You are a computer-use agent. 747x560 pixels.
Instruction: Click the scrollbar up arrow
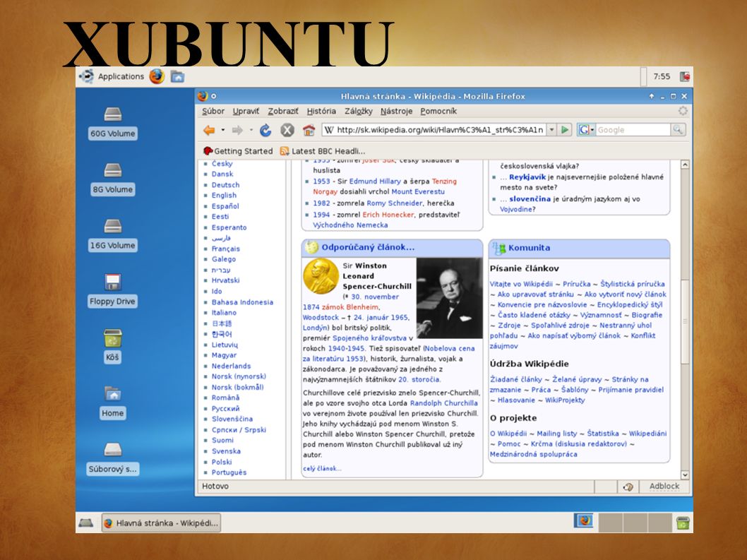click(x=685, y=165)
